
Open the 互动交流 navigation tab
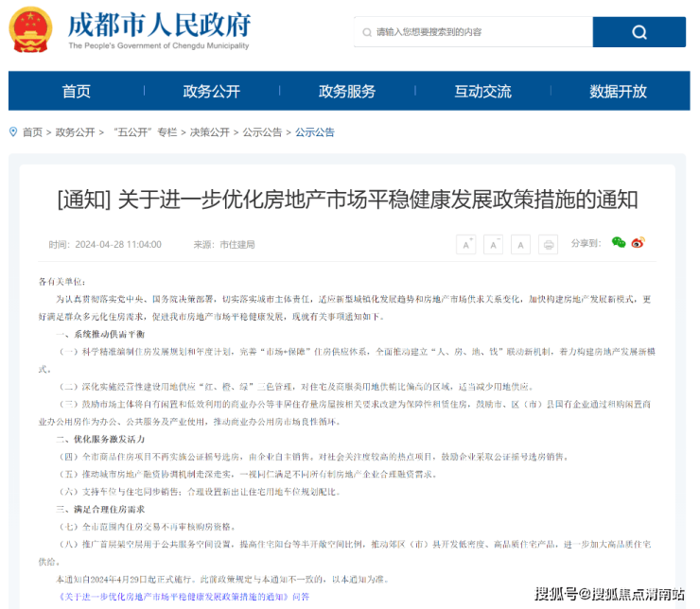pyautogui.click(x=482, y=91)
